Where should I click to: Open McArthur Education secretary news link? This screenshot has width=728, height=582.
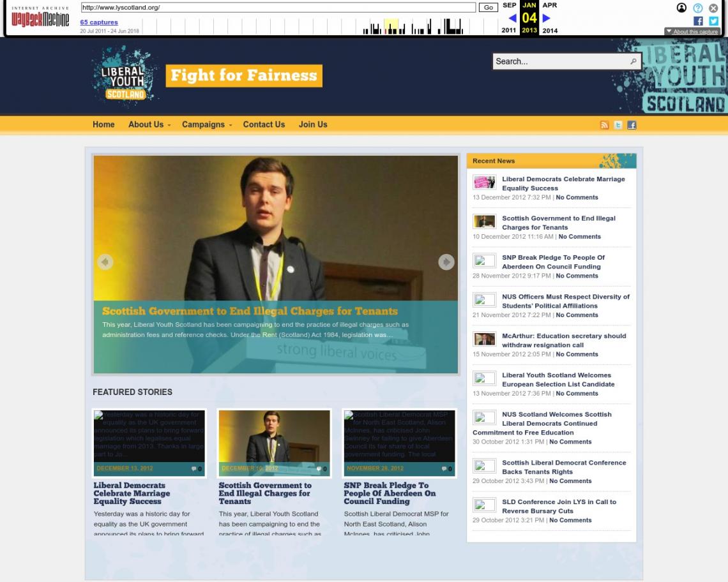coord(564,340)
